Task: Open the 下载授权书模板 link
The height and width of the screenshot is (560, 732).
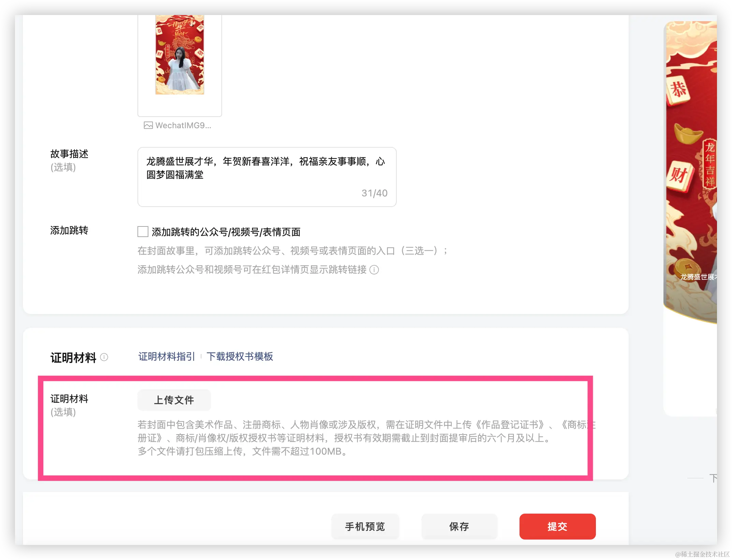Action: click(x=240, y=356)
